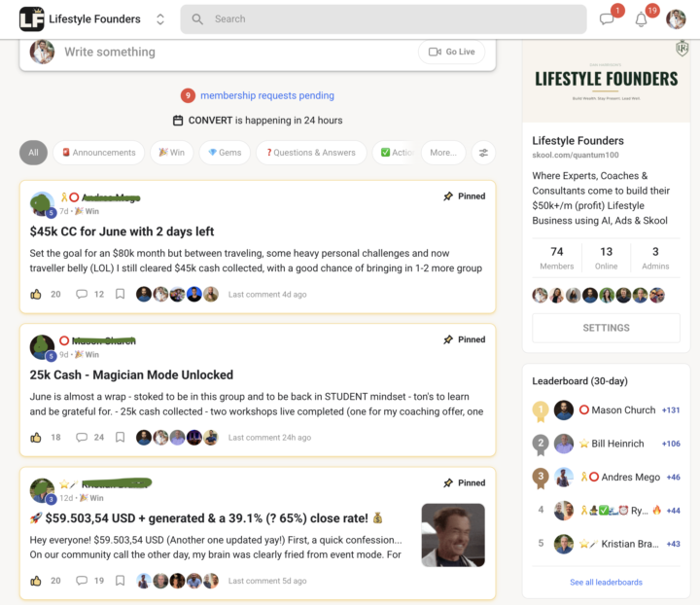The width and height of the screenshot is (700, 605).
Task: Expand the More... category filter
Action: (443, 153)
